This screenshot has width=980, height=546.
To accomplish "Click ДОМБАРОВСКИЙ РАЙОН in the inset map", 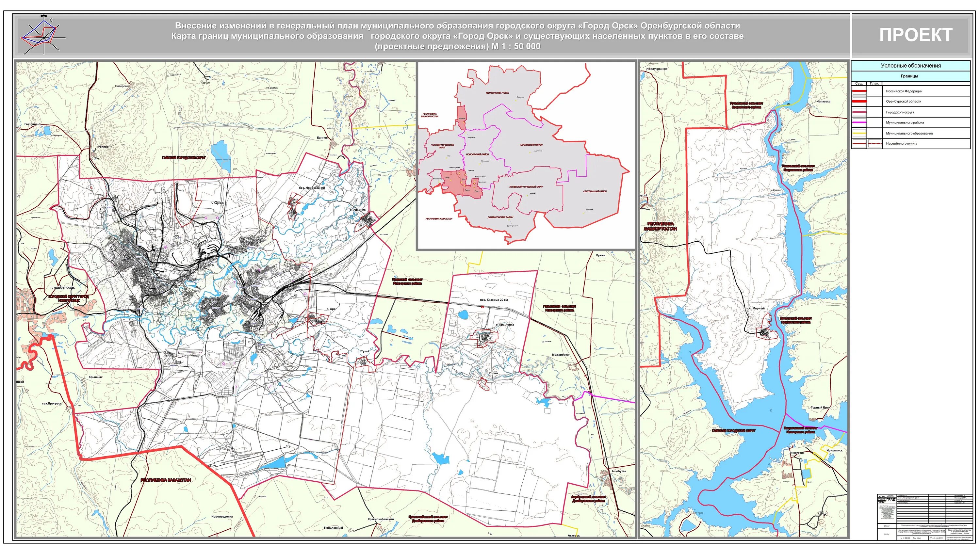I will tap(500, 217).
